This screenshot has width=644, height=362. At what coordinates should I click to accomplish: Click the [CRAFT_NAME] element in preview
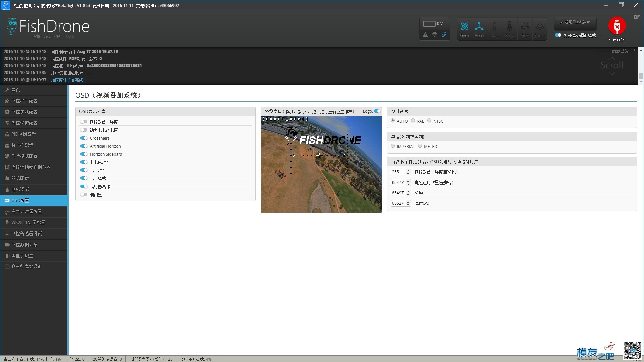click(x=285, y=119)
